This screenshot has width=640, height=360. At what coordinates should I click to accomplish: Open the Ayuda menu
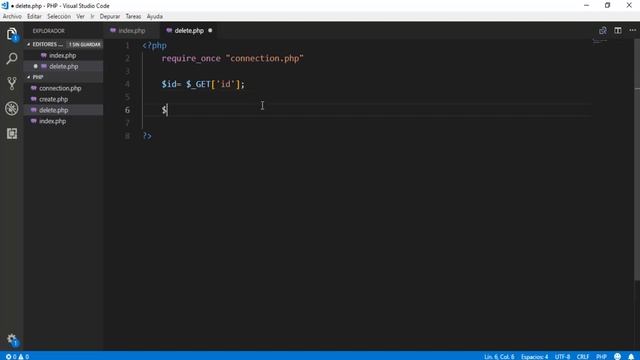coord(155,16)
